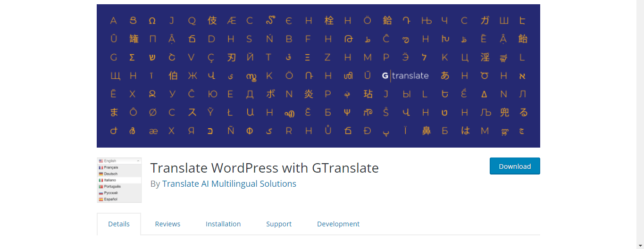This screenshot has width=644, height=249.
Task: View the Development tab
Action: pyautogui.click(x=338, y=224)
